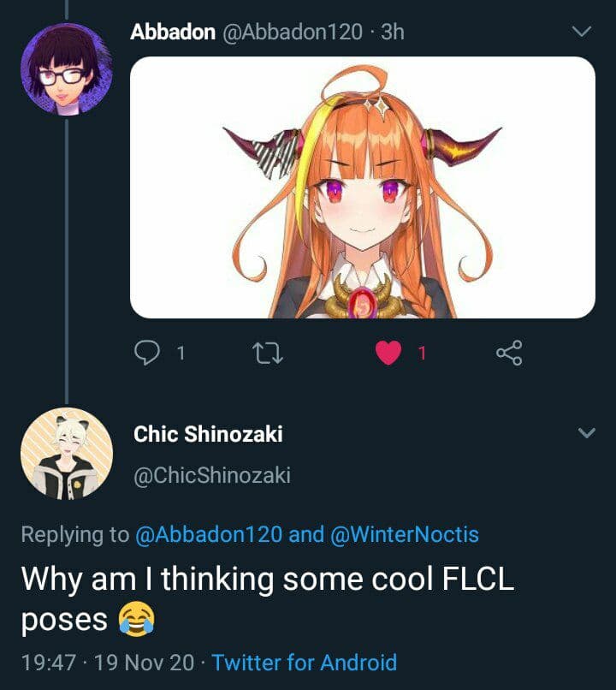
Task: Click the 19:47 · 19 Nov 20 timestamp
Action: pos(108,663)
